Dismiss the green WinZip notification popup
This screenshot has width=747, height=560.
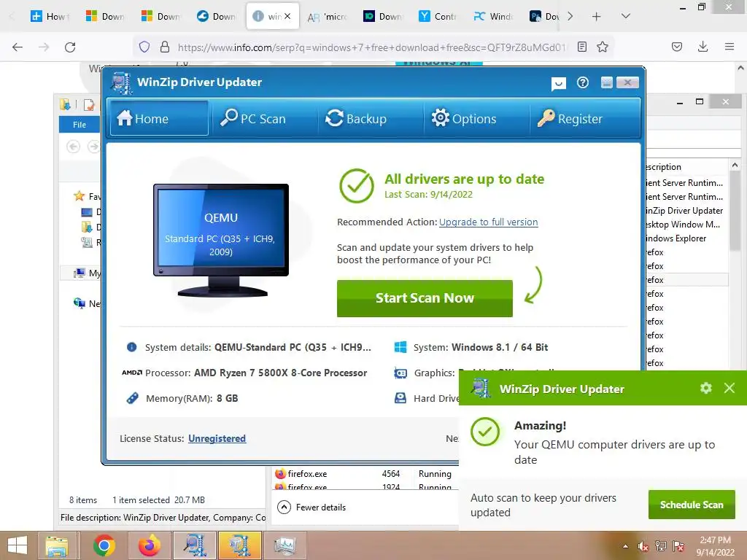coord(729,388)
